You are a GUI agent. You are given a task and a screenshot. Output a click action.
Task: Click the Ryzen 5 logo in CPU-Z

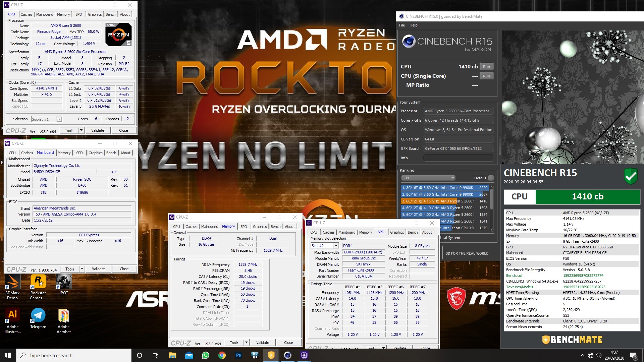(x=118, y=35)
